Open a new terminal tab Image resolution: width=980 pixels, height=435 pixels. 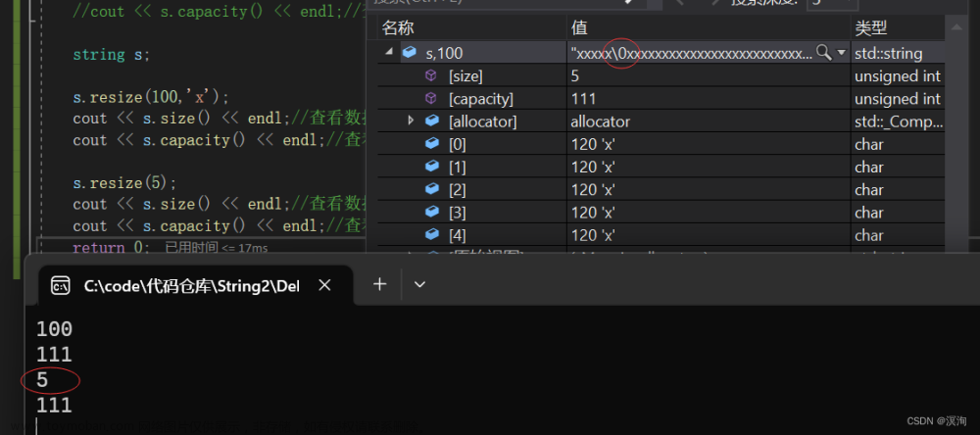tap(379, 285)
